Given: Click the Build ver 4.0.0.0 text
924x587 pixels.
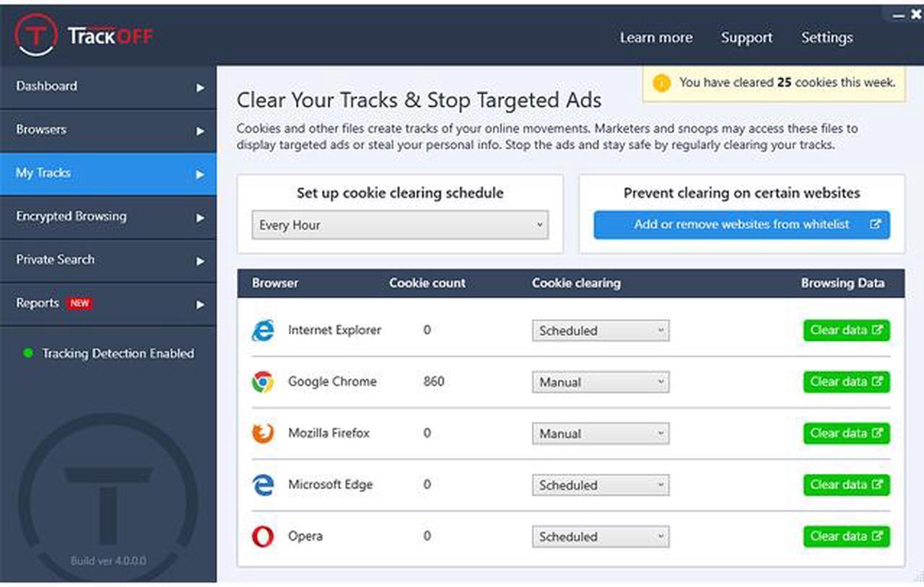Looking at the screenshot, I should click(x=108, y=561).
